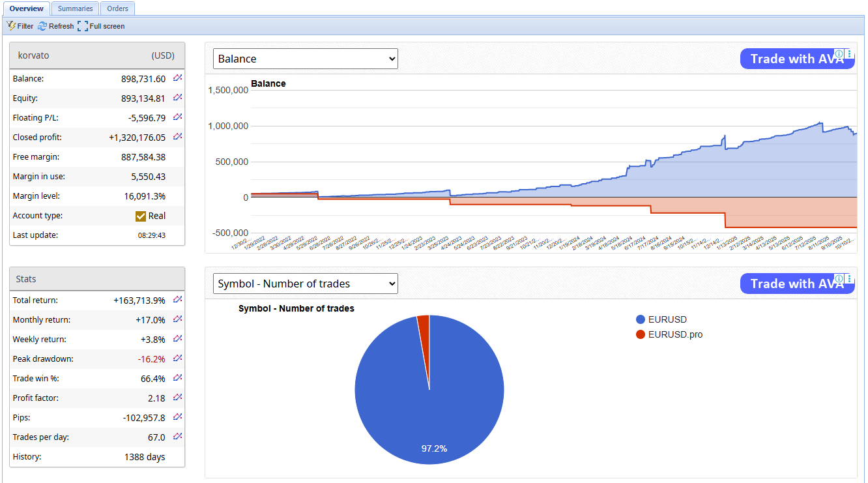Open the chart icon next to Total return
The height and width of the screenshot is (483, 868).
(x=177, y=300)
